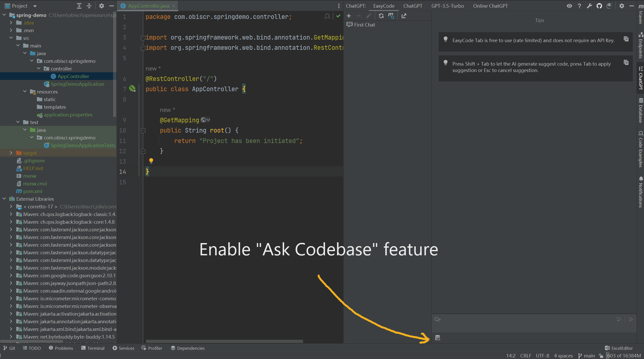Enable the Ask Codebase icon near chat input
Image resolution: width=644 pixels, height=359 pixels.
(x=437, y=338)
